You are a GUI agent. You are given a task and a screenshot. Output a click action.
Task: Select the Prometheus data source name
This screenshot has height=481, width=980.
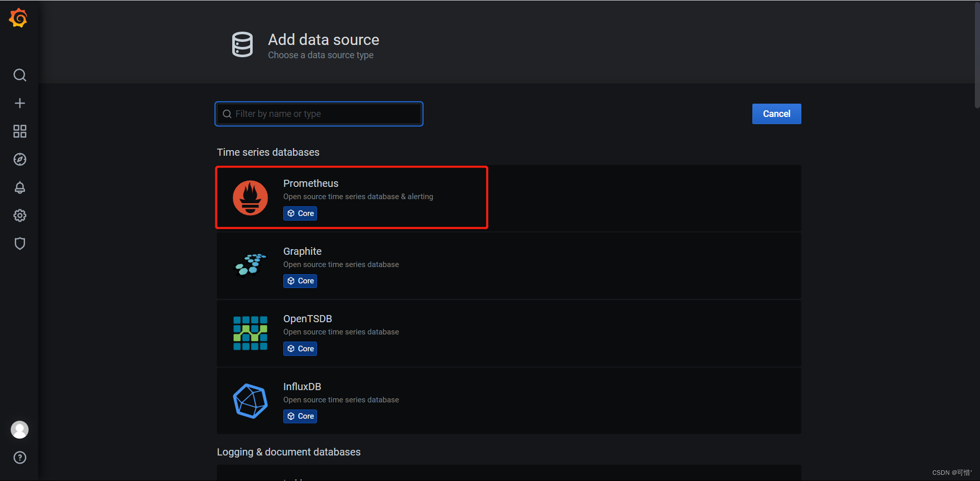[311, 183]
